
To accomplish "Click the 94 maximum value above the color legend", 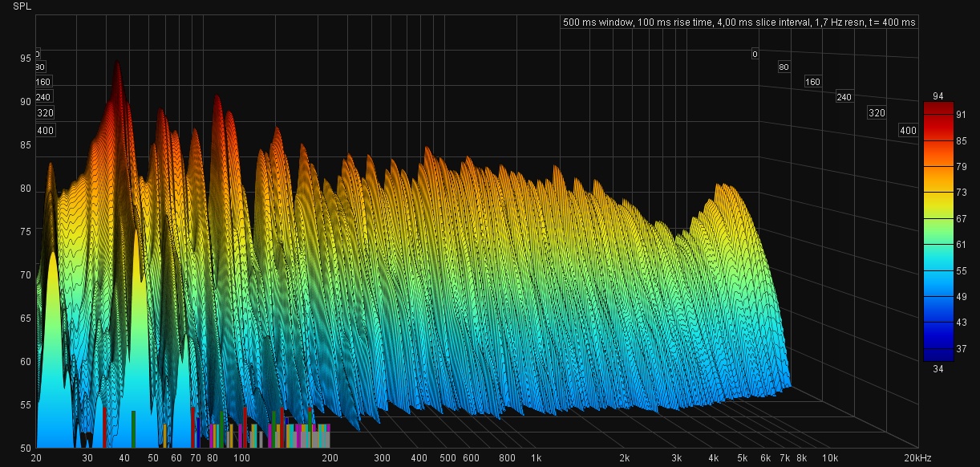I will tap(938, 96).
